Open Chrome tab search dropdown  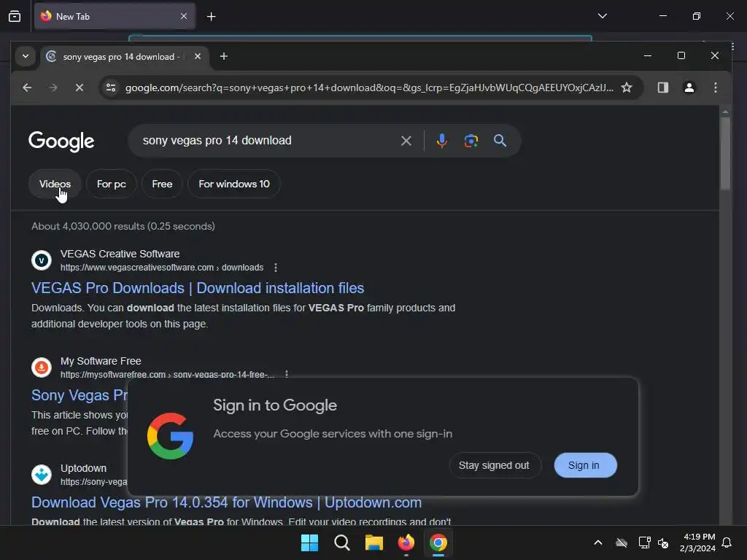point(26,56)
